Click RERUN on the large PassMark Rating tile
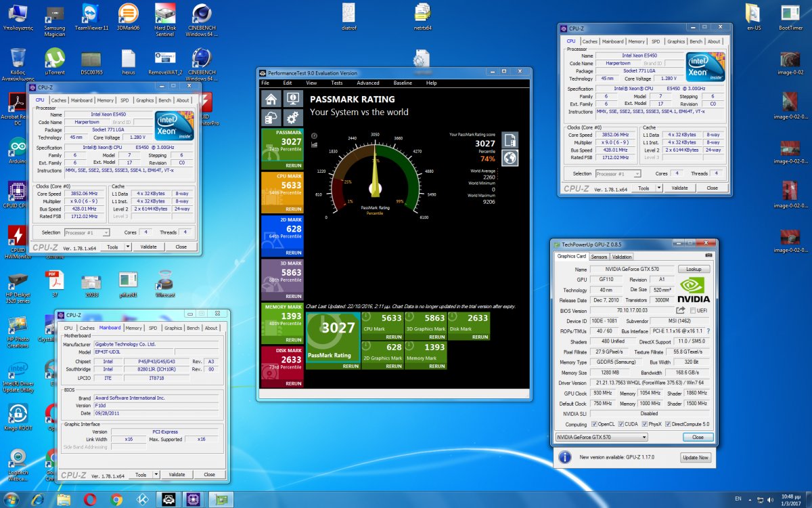812x508 pixels. pyautogui.click(x=350, y=366)
